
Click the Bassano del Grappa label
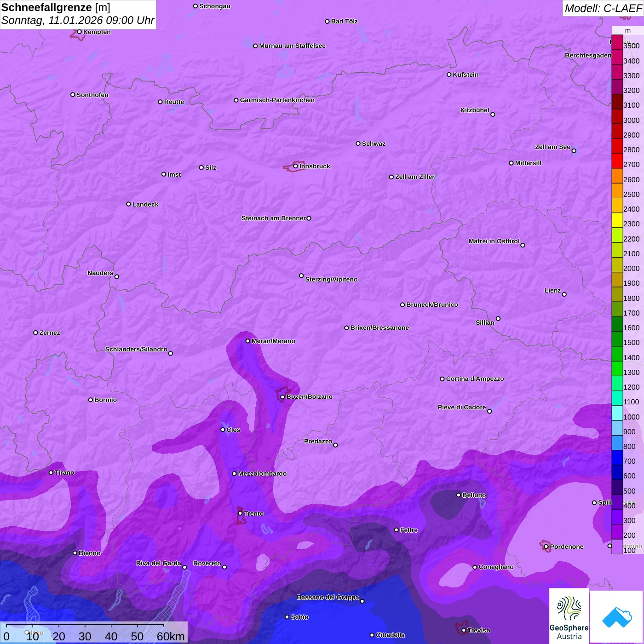[328, 597]
